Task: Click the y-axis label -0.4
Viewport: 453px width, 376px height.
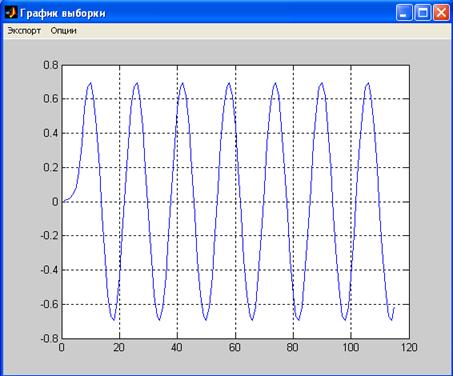Action: pyautogui.click(x=49, y=270)
